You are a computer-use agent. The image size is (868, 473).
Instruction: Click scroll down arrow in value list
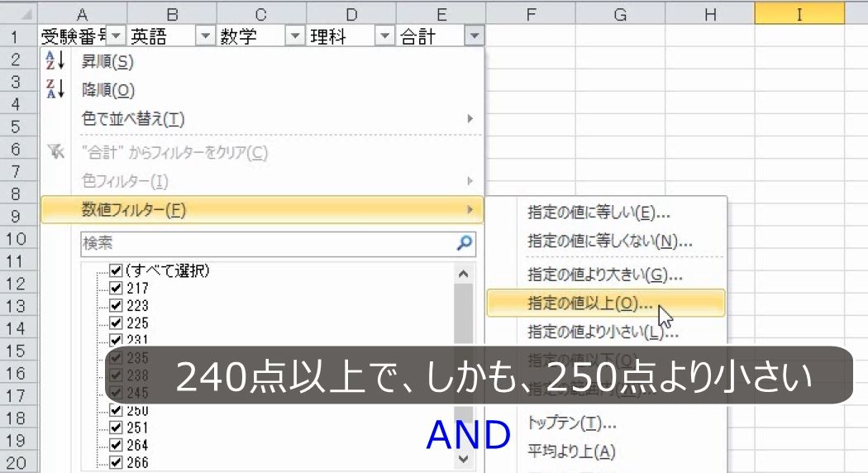464,459
